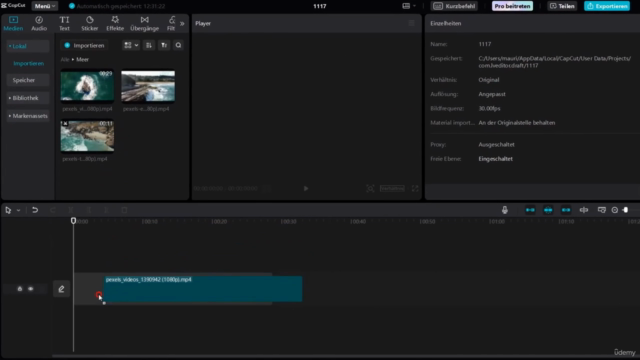Play the preview in the Player
Screen dimensions: 640x360
tap(306, 188)
